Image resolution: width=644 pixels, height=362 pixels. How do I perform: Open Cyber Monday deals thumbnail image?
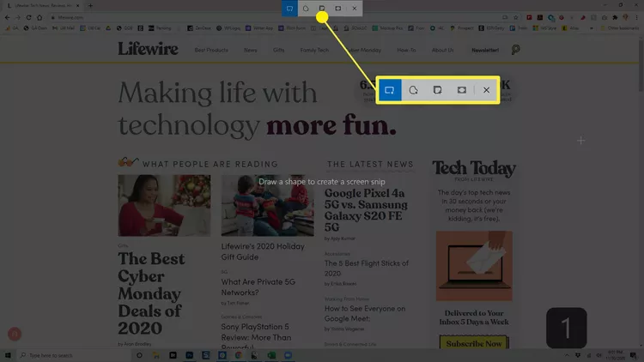(x=164, y=205)
